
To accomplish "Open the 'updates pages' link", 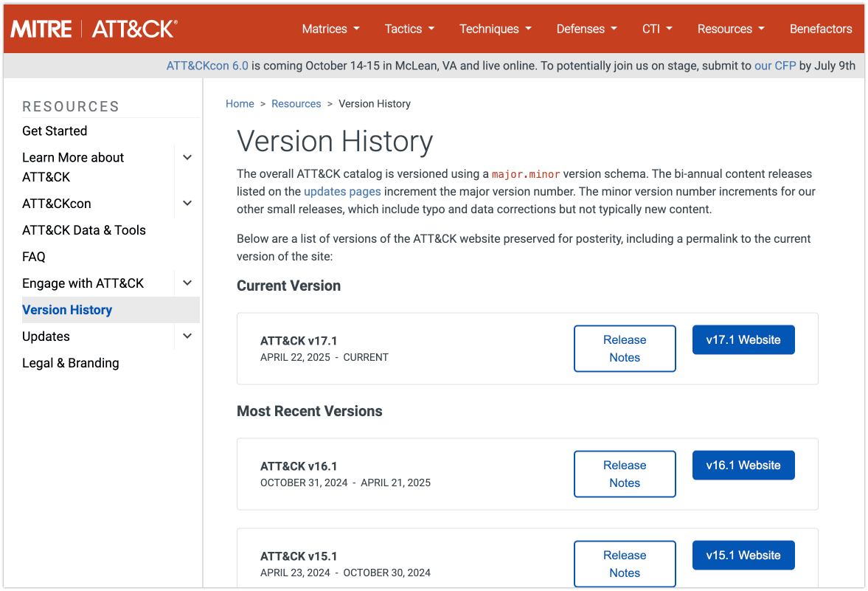I will click(x=342, y=192).
